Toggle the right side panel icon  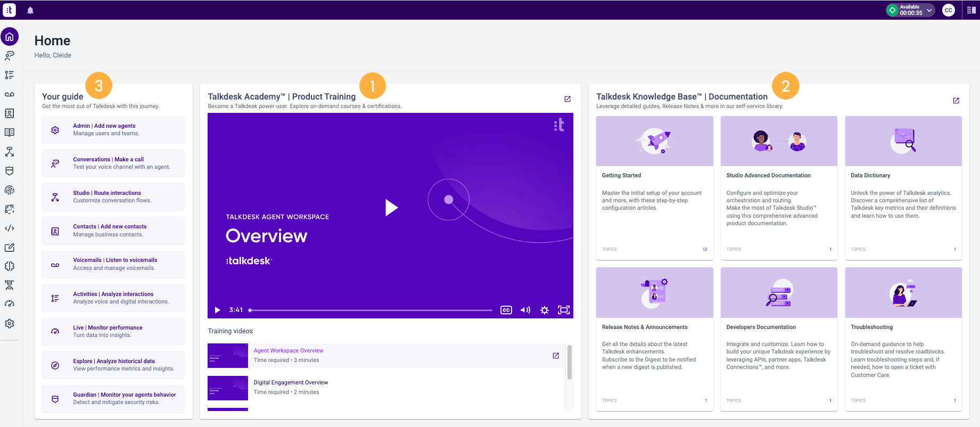(x=971, y=10)
